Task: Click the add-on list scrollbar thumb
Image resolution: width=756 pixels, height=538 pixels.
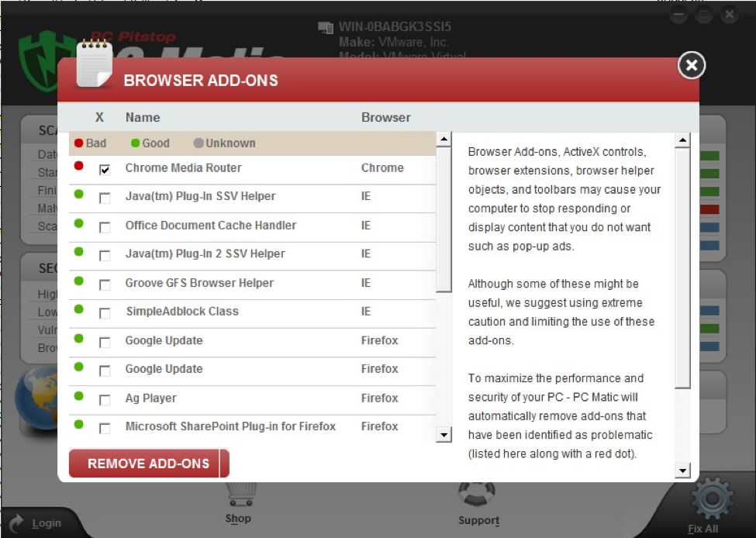Action: coord(444,220)
